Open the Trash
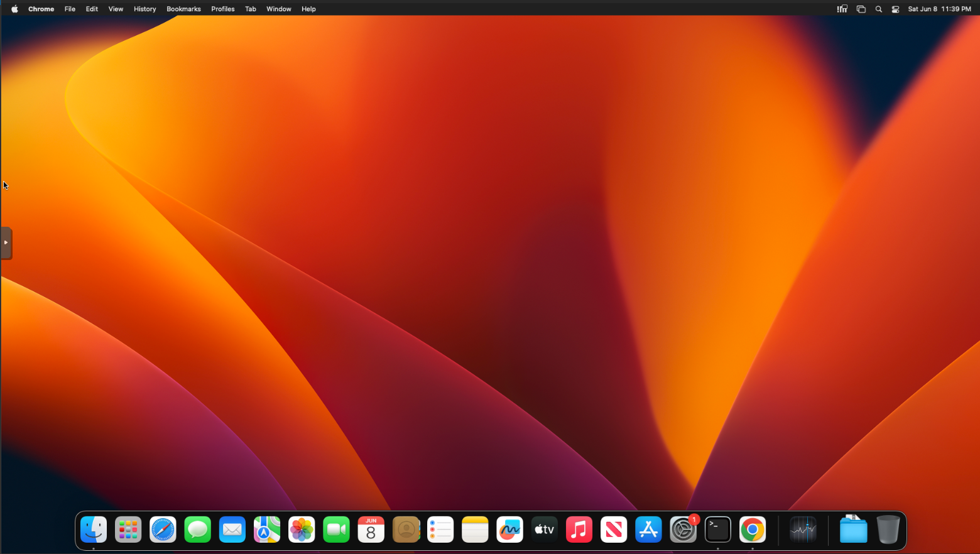 (888, 530)
